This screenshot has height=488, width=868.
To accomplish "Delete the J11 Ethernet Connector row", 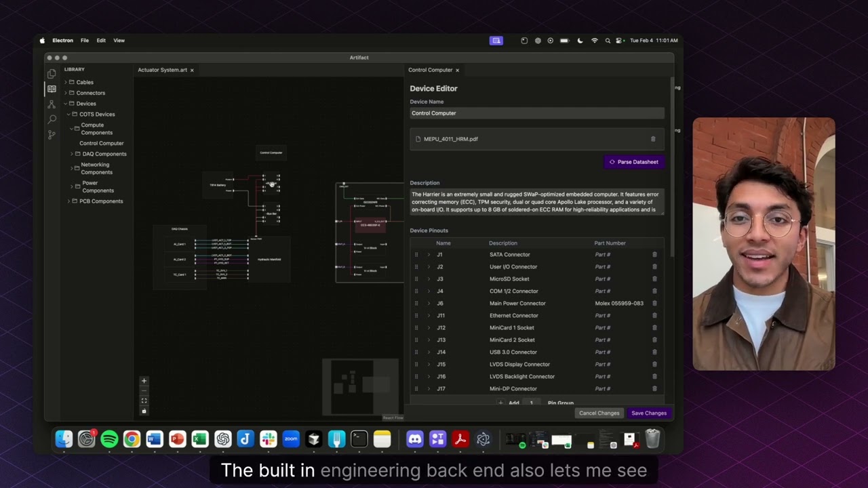I will (654, 316).
